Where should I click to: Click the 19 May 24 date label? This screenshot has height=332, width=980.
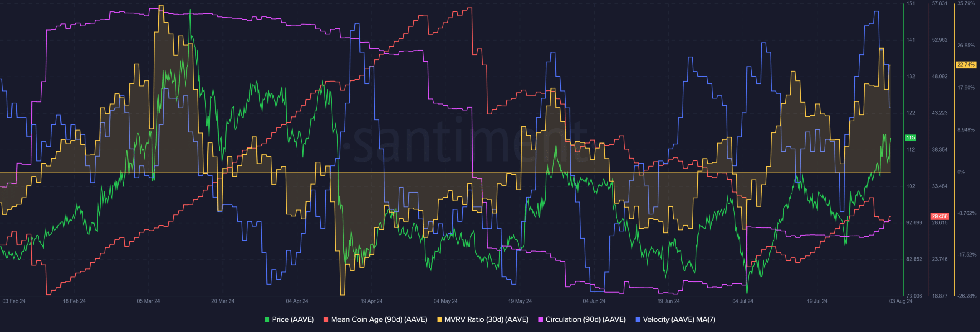pyautogui.click(x=520, y=301)
